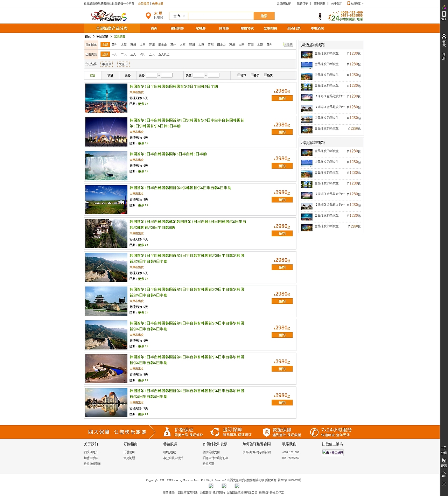Click the 救援保障 shield icon
Viewport: 448px width, 496px height.
tap(267, 432)
